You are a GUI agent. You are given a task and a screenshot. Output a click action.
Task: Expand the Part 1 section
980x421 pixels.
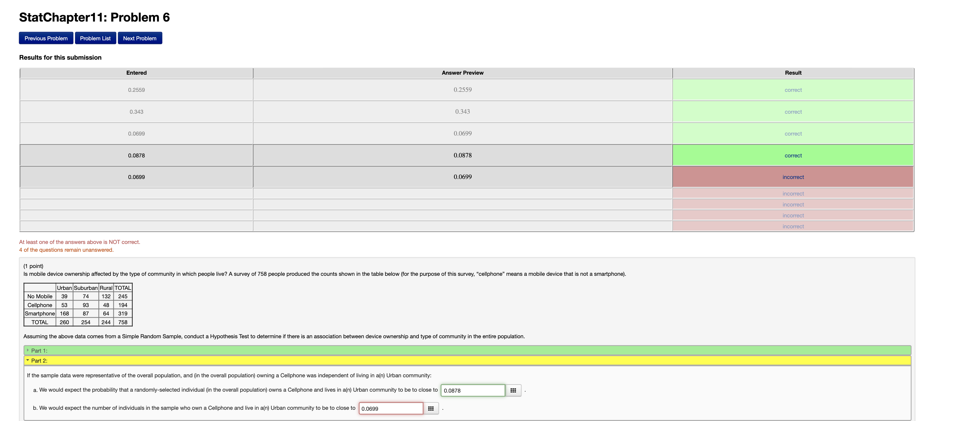click(39, 350)
